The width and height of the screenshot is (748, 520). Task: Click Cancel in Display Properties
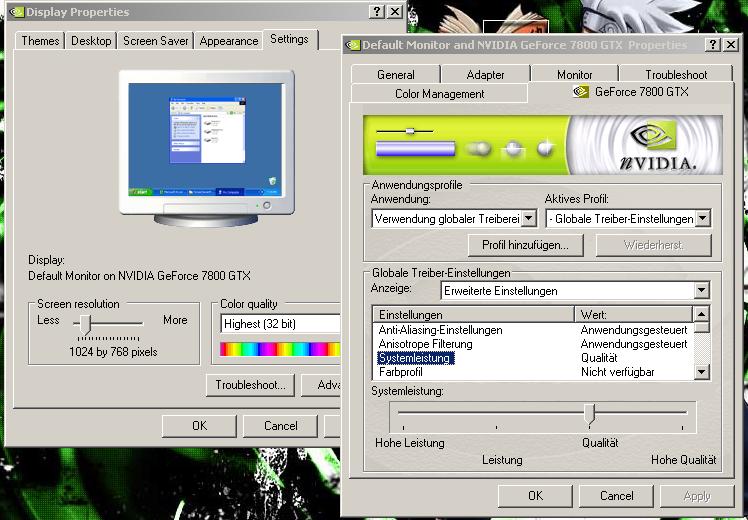[280, 426]
